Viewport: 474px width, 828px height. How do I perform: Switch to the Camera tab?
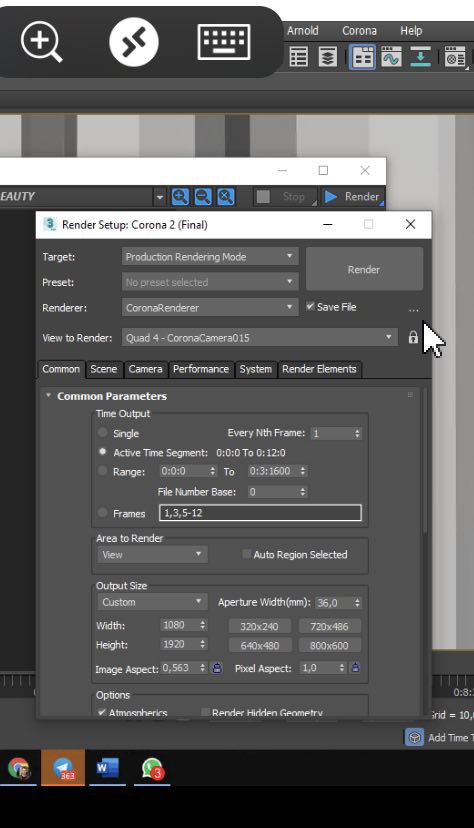point(145,369)
